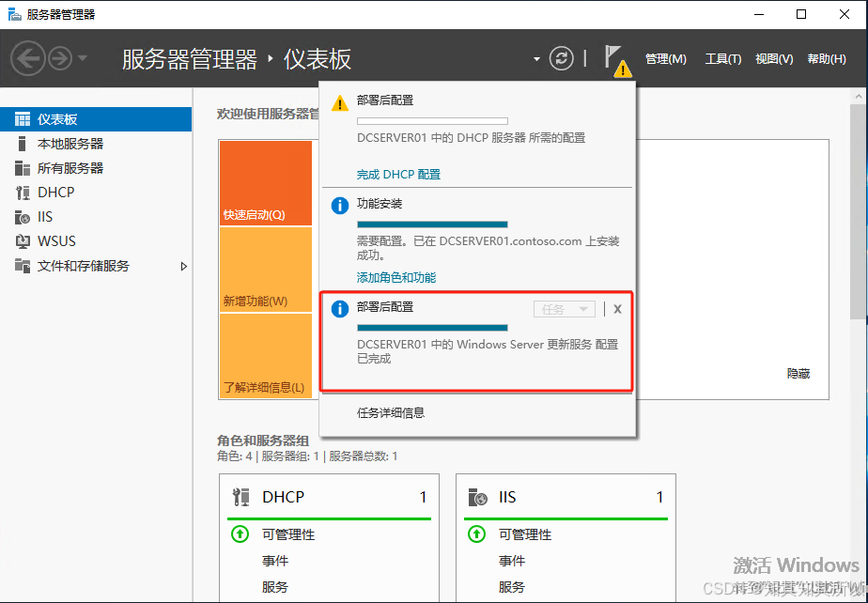
Task: Click the WSUS configuration progress bar
Action: pyautogui.click(x=432, y=328)
